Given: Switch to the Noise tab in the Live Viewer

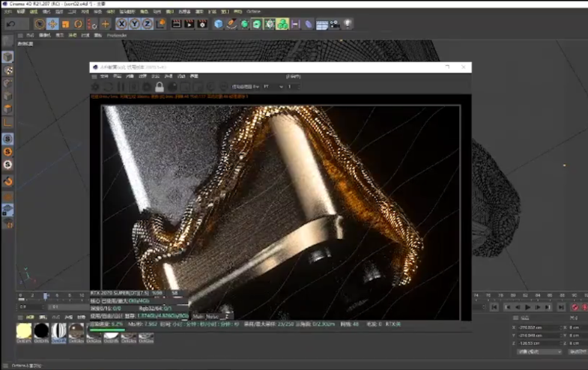Looking at the screenshot, I should 211,317.
